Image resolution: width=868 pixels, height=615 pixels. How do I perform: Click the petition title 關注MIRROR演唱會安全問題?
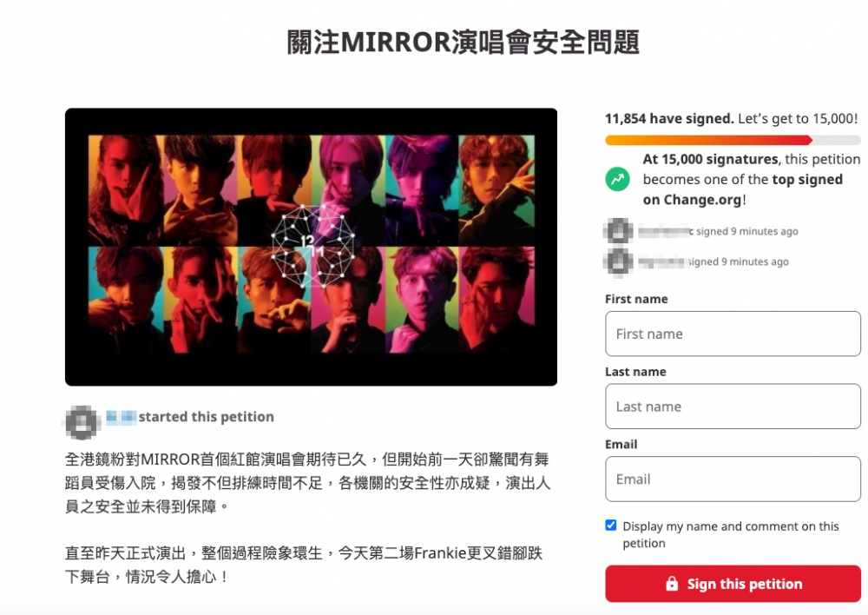tap(464, 43)
